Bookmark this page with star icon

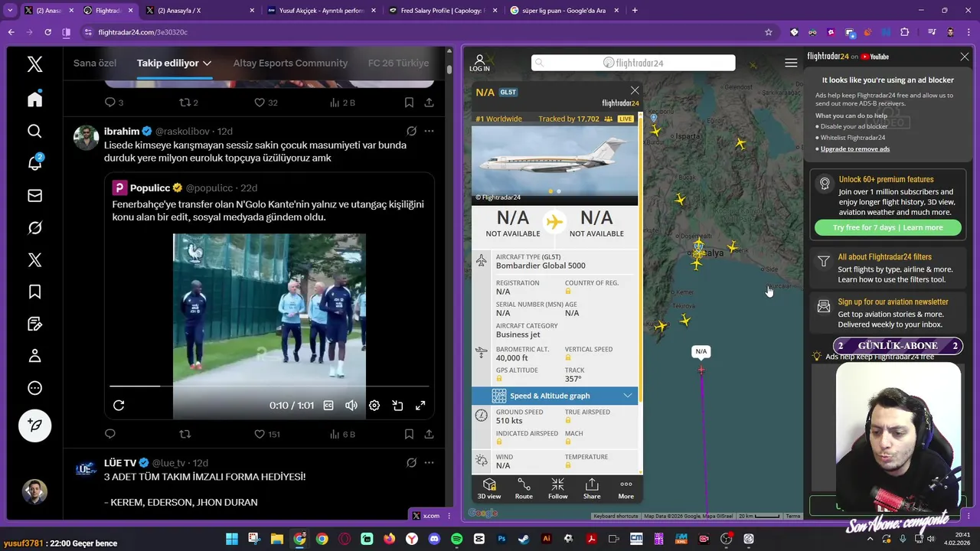(x=769, y=32)
